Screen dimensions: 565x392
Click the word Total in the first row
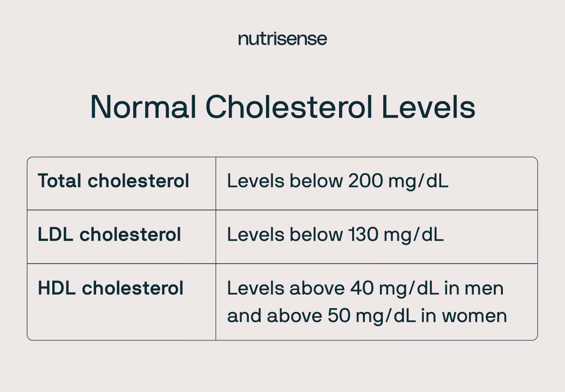(60, 181)
